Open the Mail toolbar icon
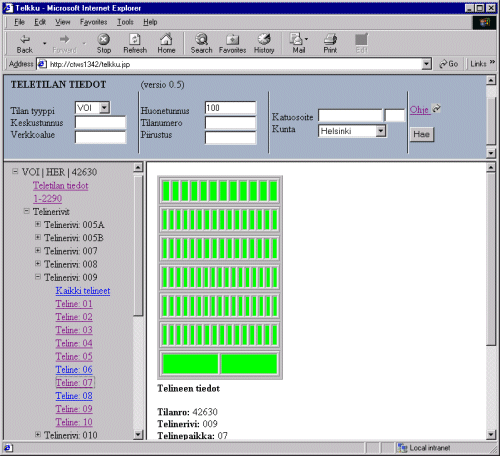The image size is (500, 456). [299, 43]
